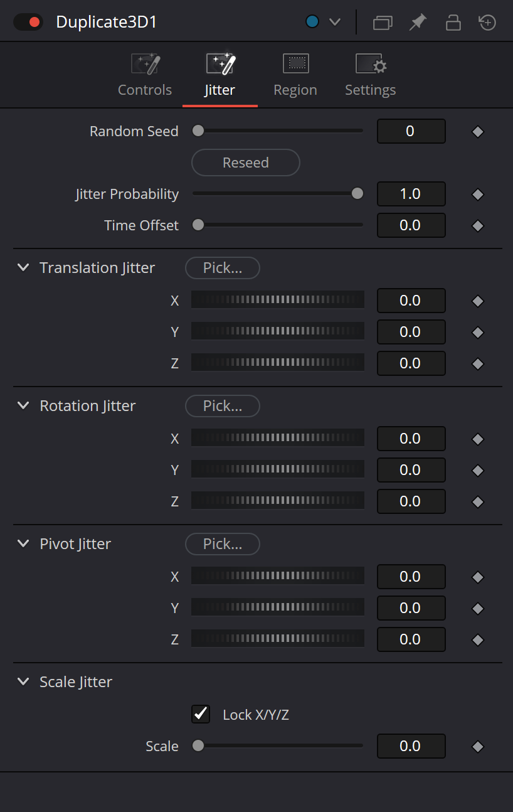Keyframe Rotation Jitter X diamond
The width and height of the screenshot is (513, 812).
pos(478,439)
